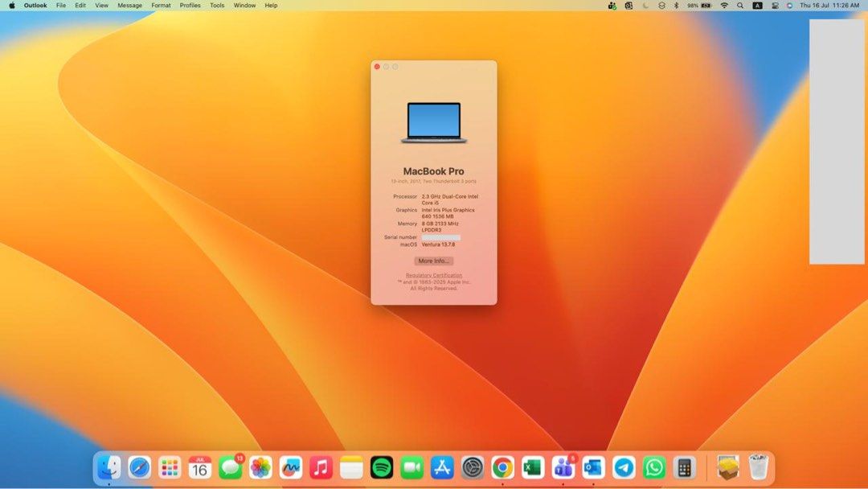Open the Photos app
This screenshot has width=868, height=489.
(260, 468)
